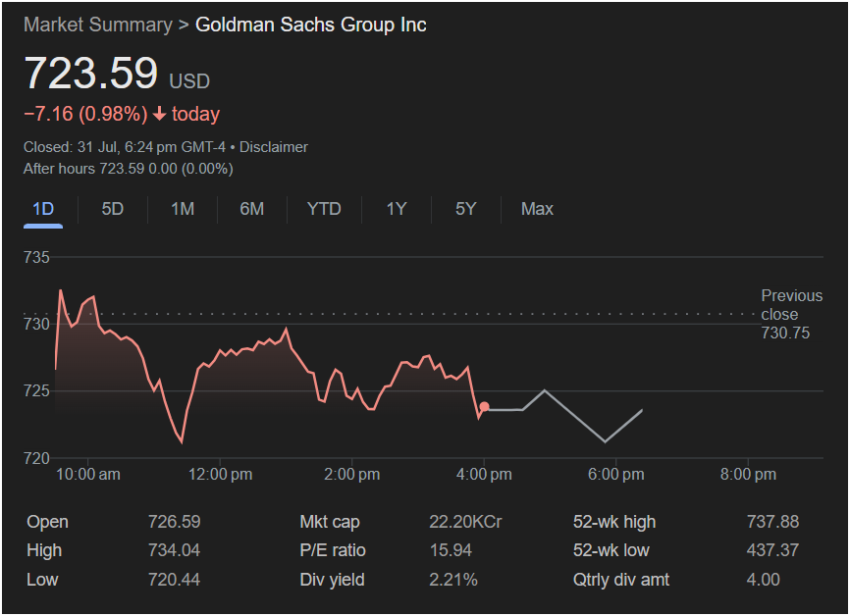Click the red dot marker at 4:00 pm close
The image size is (850, 616).
(484, 406)
